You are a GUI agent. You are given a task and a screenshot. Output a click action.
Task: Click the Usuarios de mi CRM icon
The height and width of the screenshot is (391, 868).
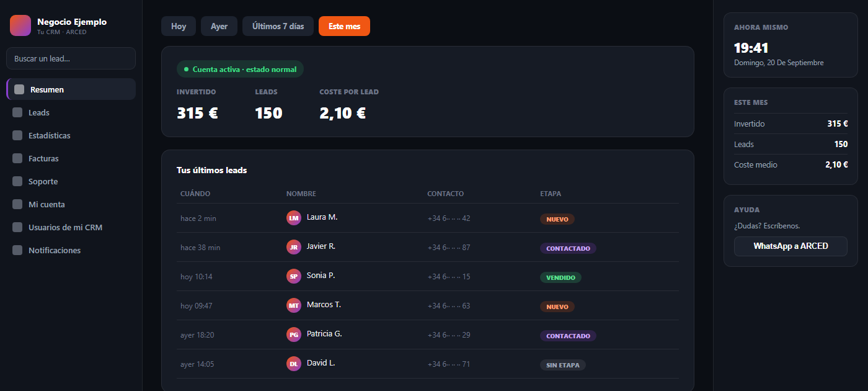click(17, 227)
